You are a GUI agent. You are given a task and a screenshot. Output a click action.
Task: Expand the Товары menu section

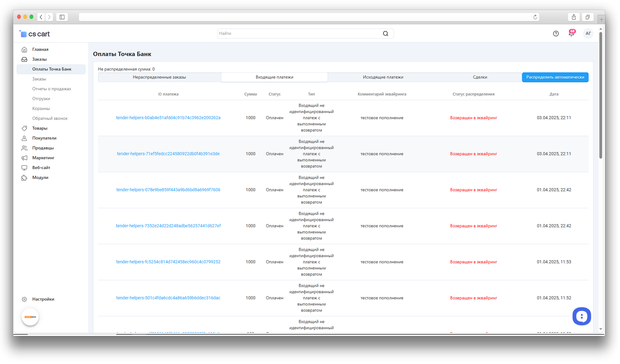40,128
